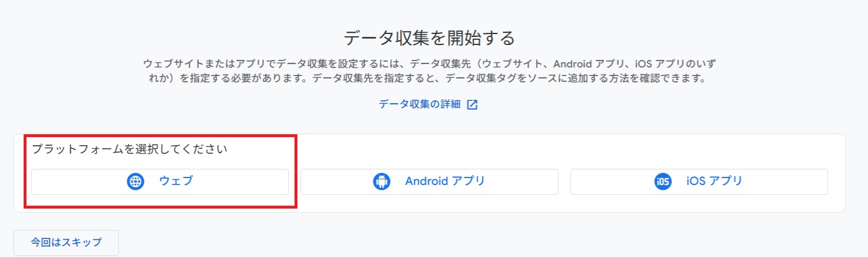Click empty space below the iOS アプリ button
Viewport: 868px width, 257px height.
(x=699, y=203)
